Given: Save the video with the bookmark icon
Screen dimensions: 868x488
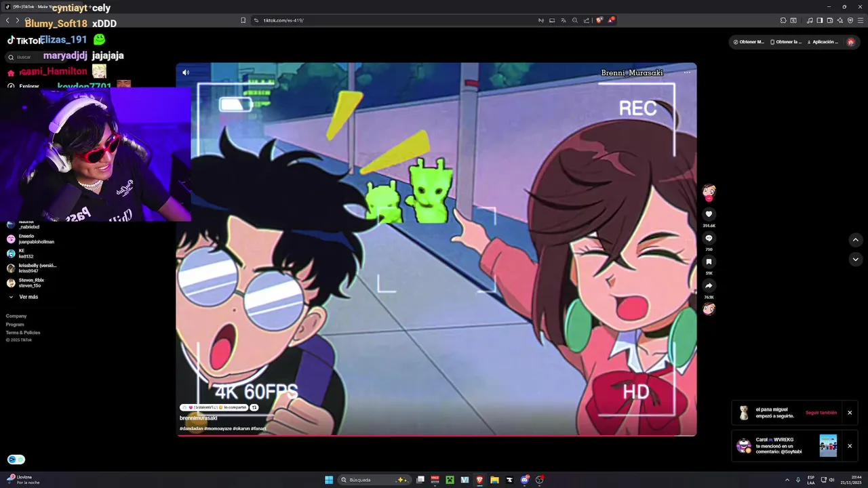Looking at the screenshot, I should (709, 262).
